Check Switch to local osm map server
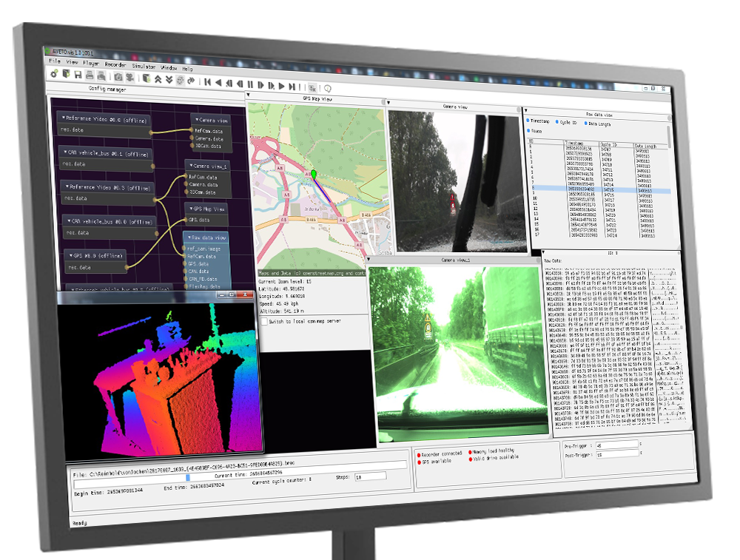Screen dimensions: 740x560 (x=265, y=321)
